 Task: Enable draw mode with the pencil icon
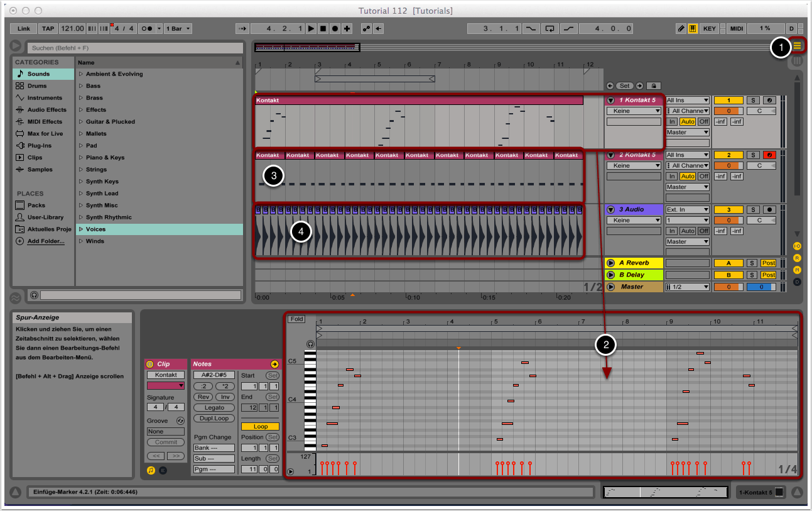(x=681, y=28)
